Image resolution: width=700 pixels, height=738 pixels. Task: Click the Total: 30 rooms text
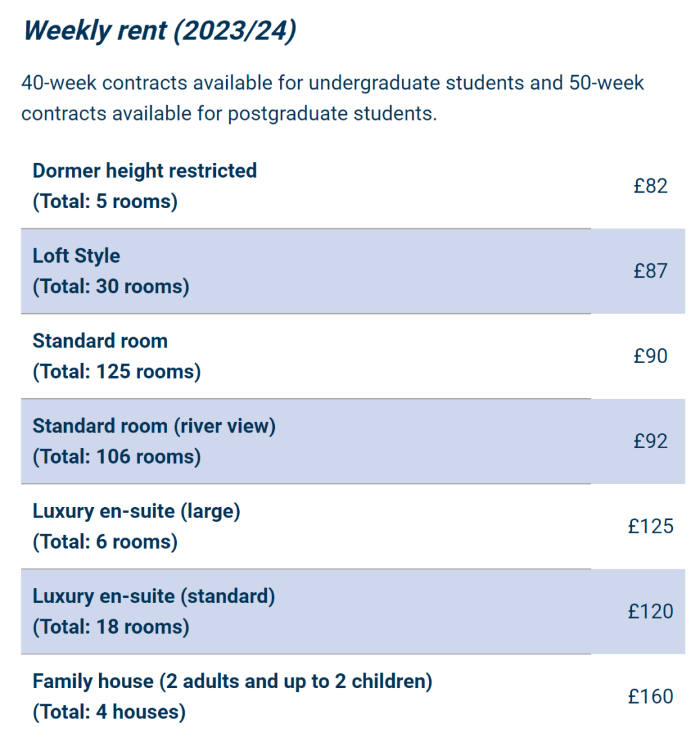click(111, 286)
